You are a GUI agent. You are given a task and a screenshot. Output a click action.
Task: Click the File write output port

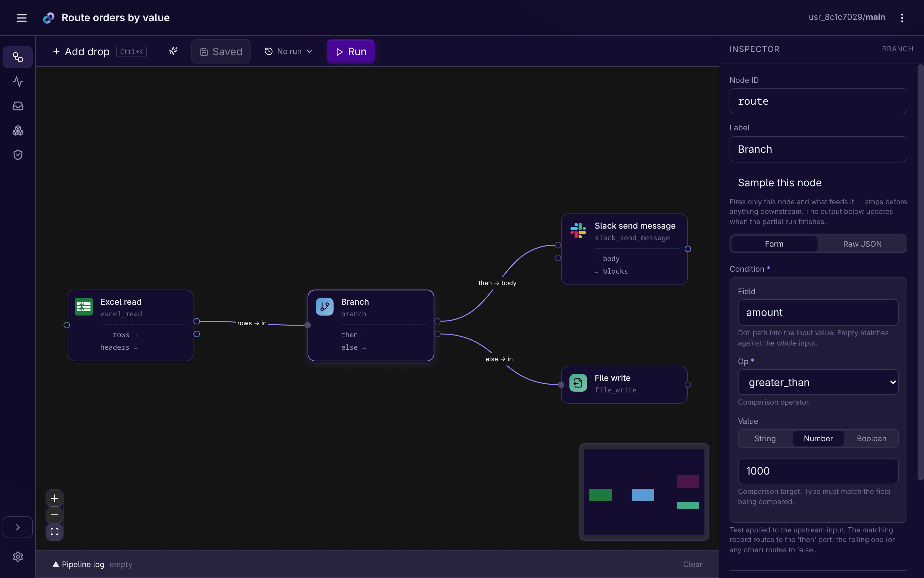click(688, 385)
